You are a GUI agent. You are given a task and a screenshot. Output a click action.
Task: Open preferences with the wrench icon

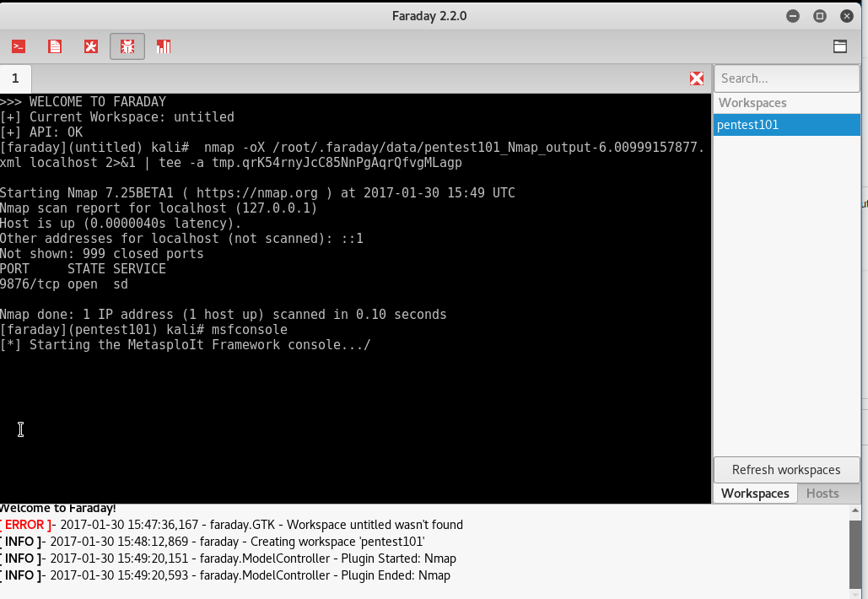tap(91, 46)
